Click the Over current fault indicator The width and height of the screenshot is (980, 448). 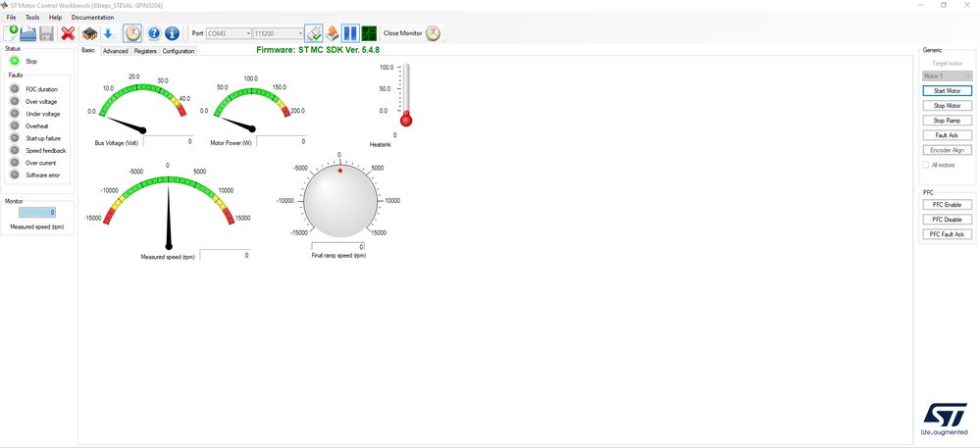coord(15,163)
